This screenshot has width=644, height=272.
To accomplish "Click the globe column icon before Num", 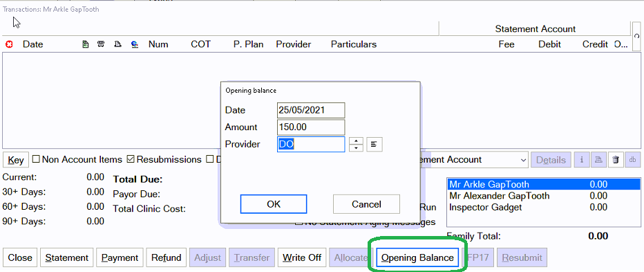I will (x=134, y=44).
